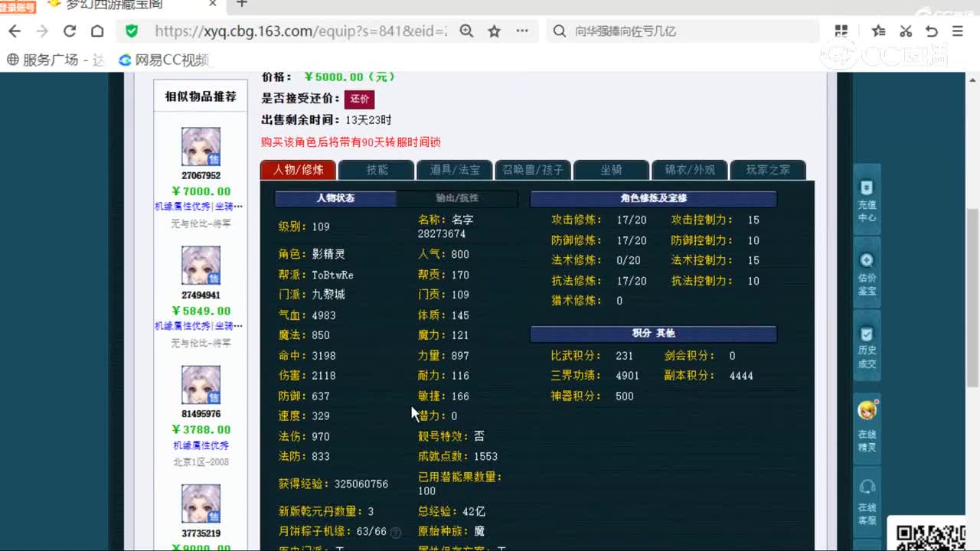Open the browser home page
980x551 pixels.
tap(97, 31)
